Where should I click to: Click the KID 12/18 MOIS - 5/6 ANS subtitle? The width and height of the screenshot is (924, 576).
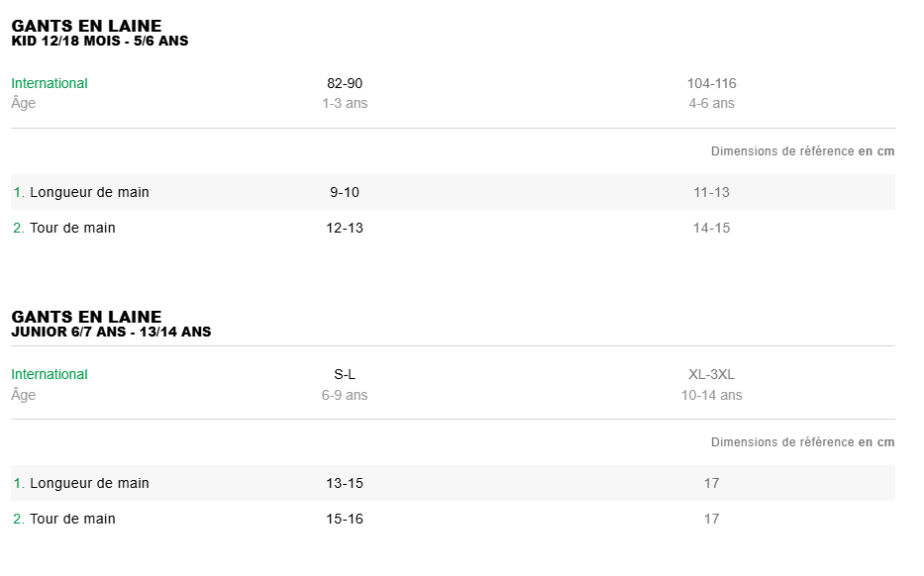click(99, 42)
